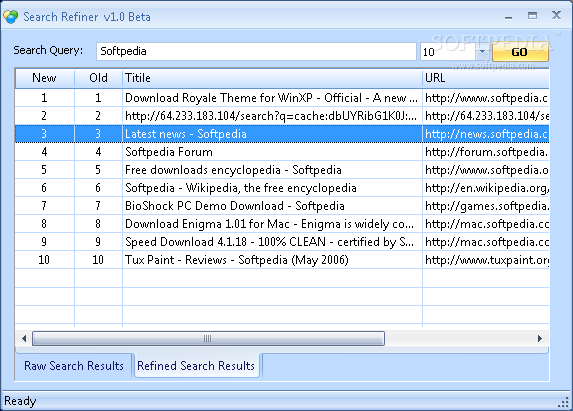Click the yellow GO button

pyautogui.click(x=520, y=52)
